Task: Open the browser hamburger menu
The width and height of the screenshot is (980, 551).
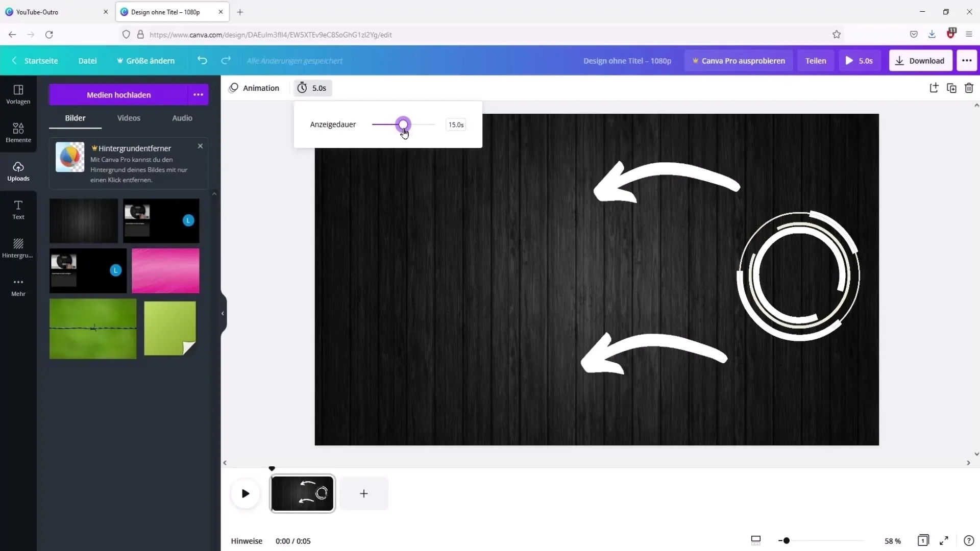Action: coord(969,34)
